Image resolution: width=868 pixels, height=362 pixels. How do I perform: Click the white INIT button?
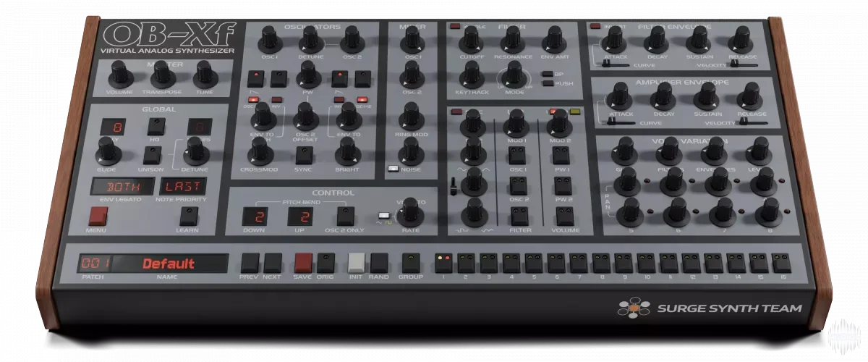(357, 262)
